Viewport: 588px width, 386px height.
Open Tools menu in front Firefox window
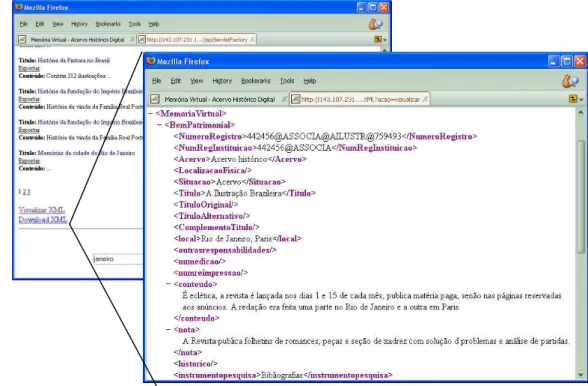(x=287, y=81)
